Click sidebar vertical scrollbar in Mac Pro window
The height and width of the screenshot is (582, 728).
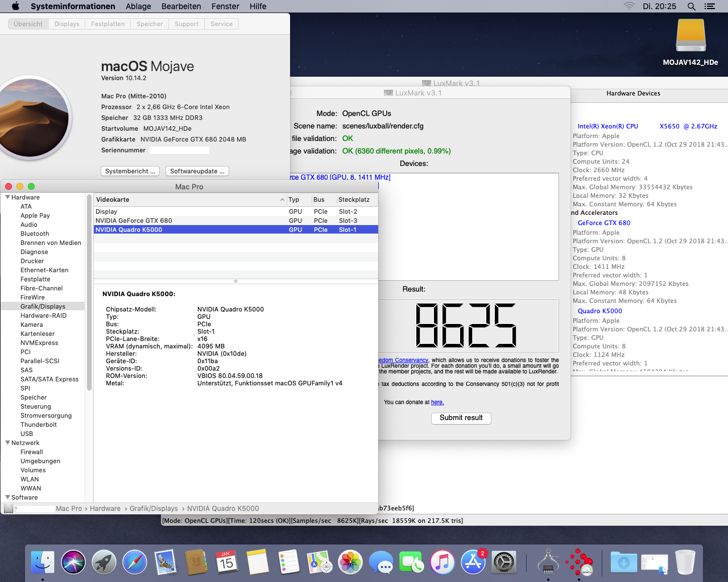tap(89, 293)
